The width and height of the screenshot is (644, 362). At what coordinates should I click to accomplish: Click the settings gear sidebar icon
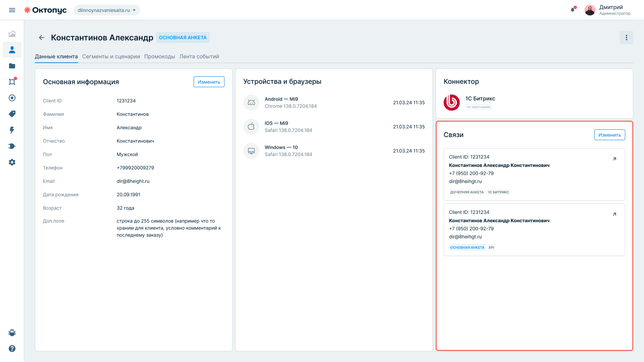click(12, 162)
